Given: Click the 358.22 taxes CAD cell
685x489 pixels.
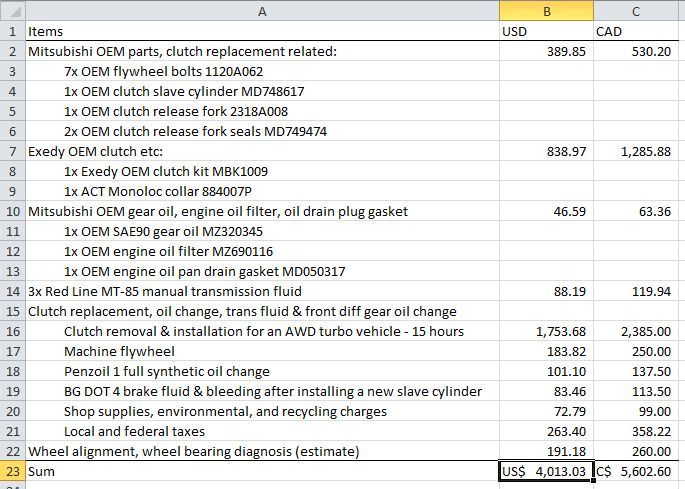Looking at the screenshot, I should coord(638,431).
